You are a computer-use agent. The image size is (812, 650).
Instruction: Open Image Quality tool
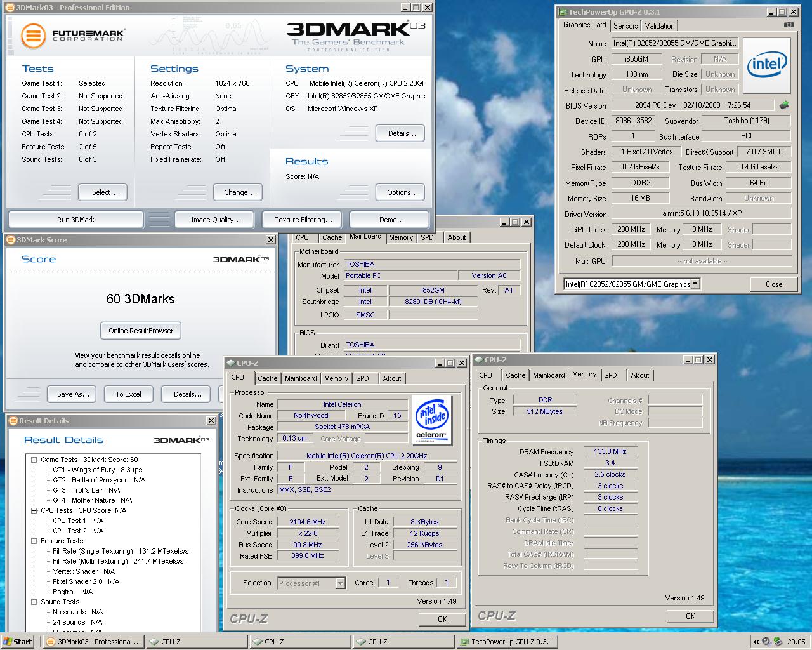tap(216, 220)
